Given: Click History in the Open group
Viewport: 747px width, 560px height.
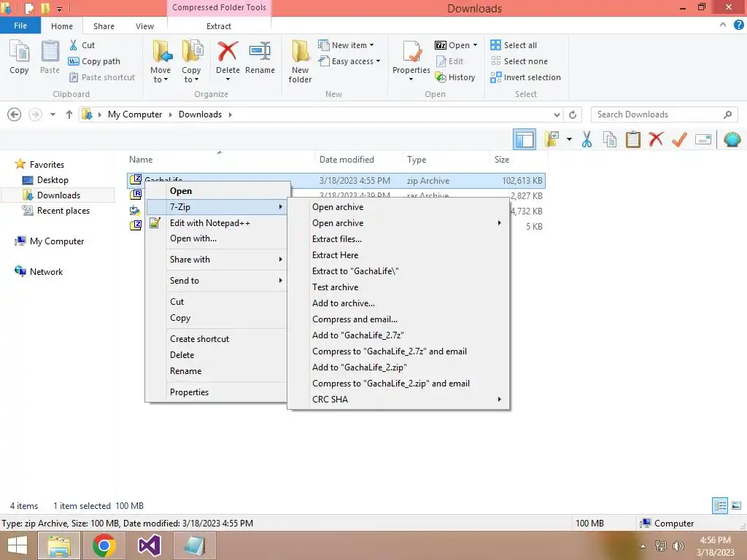Looking at the screenshot, I should (x=455, y=77).
